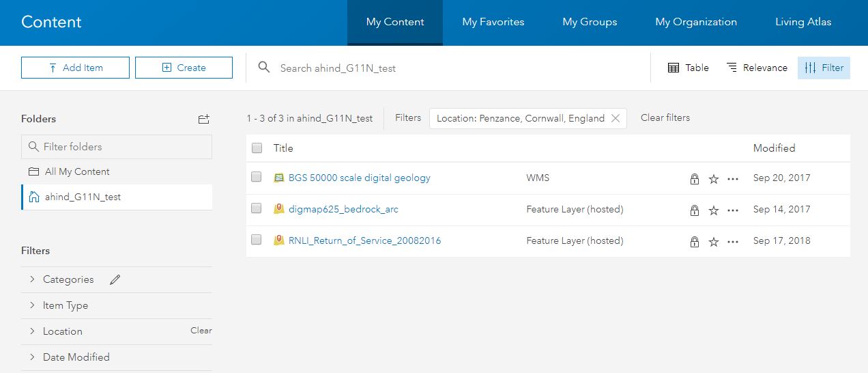868x373 pixels.
Task: Open the My Organization tab
Action: point(696,23)
